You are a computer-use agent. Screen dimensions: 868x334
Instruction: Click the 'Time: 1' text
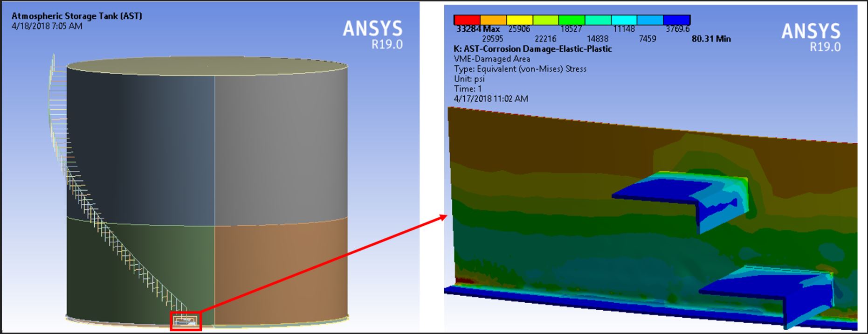tap(468, 89)
